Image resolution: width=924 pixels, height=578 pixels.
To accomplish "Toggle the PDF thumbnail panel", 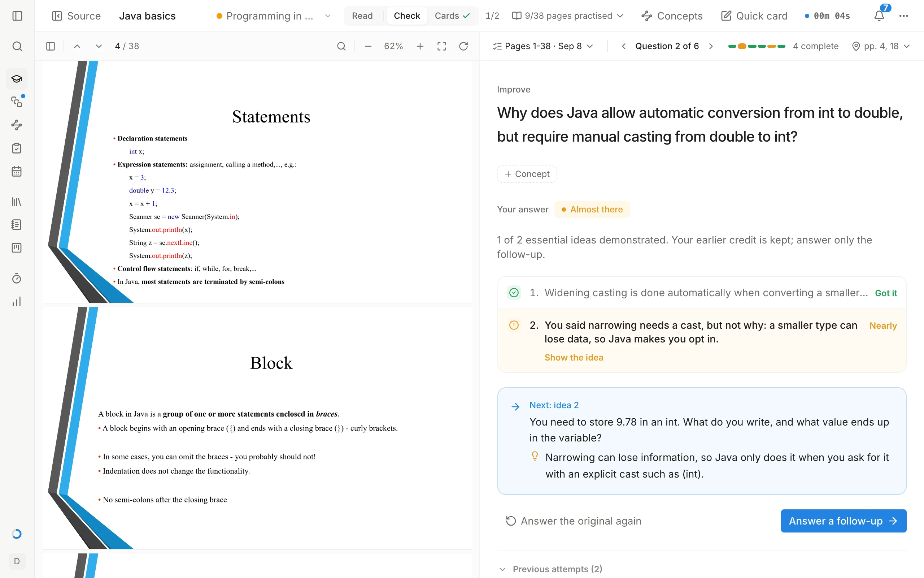I will [51, 46].
